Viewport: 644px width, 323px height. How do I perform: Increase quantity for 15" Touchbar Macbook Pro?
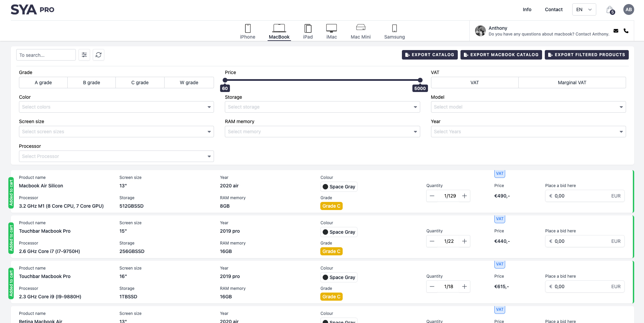(465, 241)
